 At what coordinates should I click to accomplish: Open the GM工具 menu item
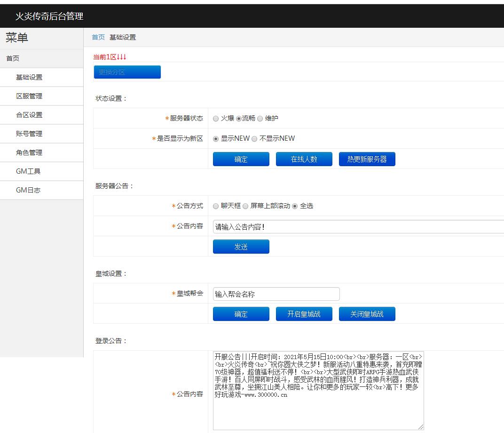[x=28, y=171]
